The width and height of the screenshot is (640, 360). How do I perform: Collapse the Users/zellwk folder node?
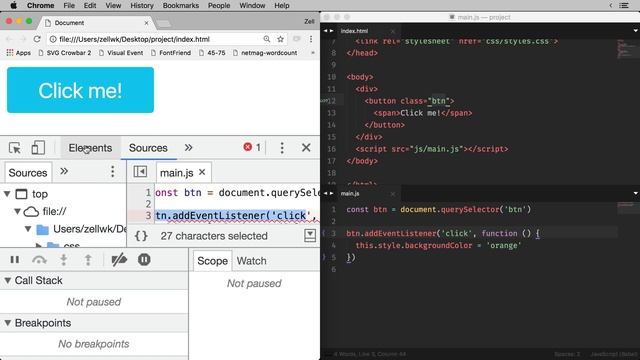(x=28, y=229)
